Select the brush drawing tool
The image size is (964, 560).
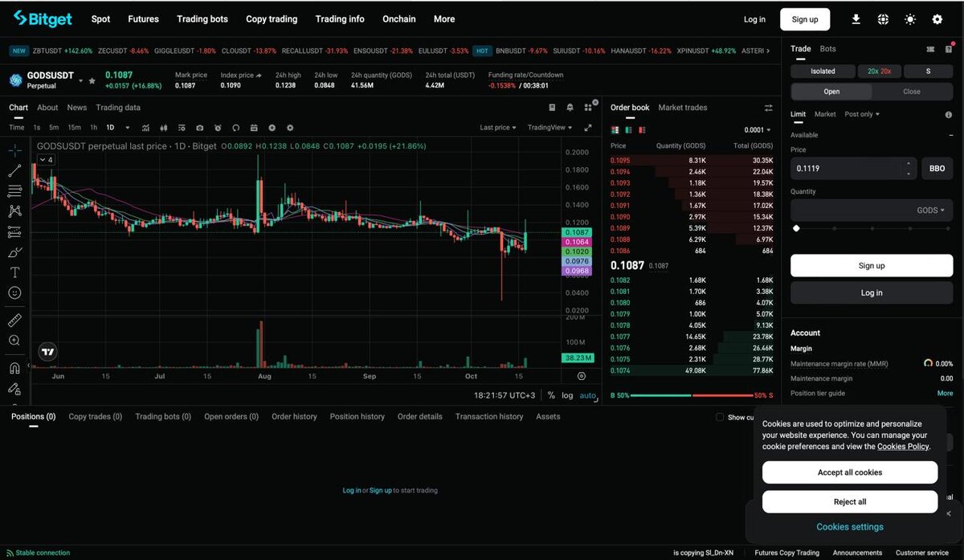[x=14, y=252]
